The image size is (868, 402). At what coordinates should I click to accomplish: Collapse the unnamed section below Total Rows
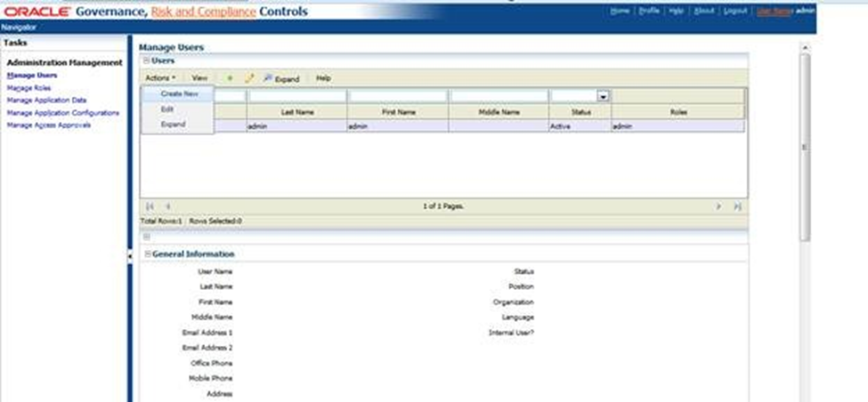pos(147,236)
